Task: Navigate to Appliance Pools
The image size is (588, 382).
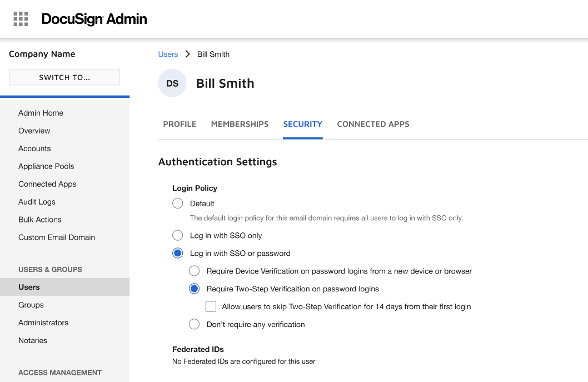Action: click(x=46, y=166)
